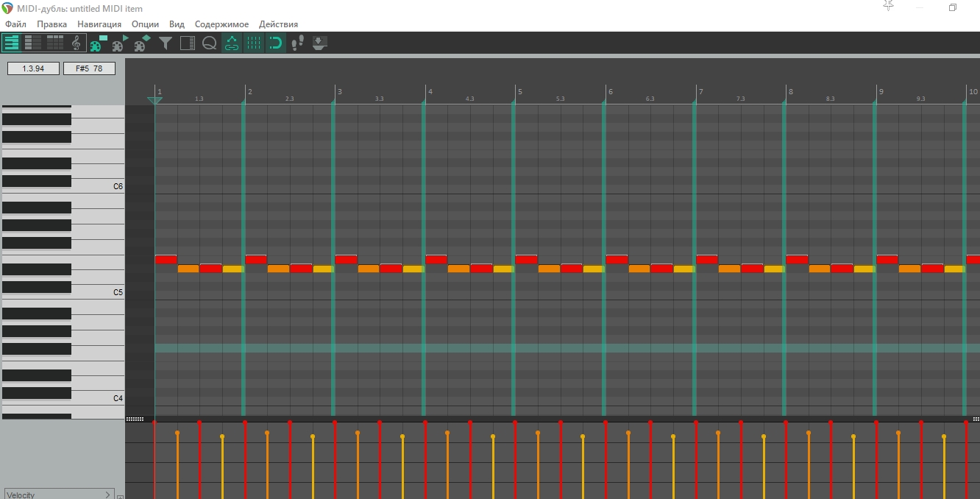This screenshot has width=980, height=499.
Task: Open the Содержимое menu
Action: point(221,24)
